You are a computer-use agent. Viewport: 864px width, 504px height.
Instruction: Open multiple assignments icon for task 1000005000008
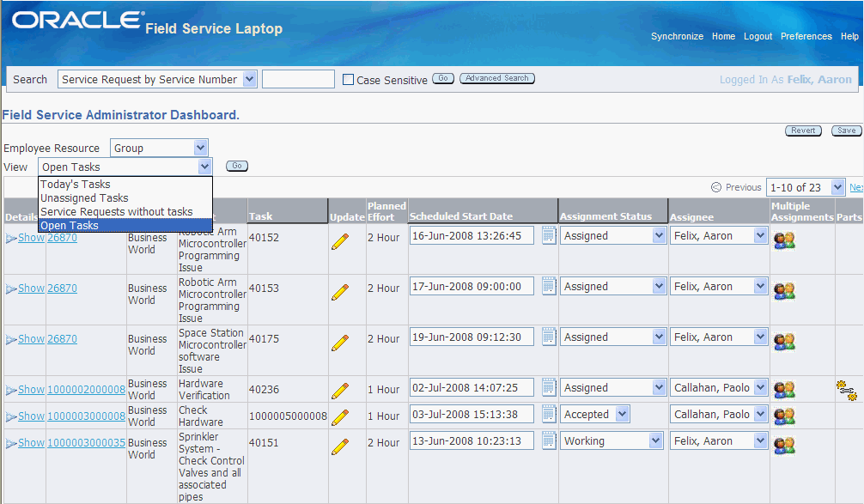(x=784, y=416)
